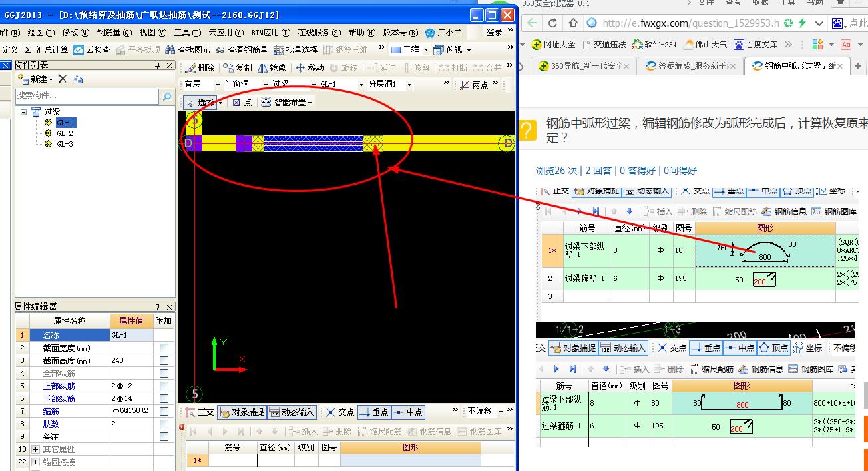The height and width of the screenshot is (471, 868).
Task: Pin the 属性编辑器 panel
Action: pos(158,307)
